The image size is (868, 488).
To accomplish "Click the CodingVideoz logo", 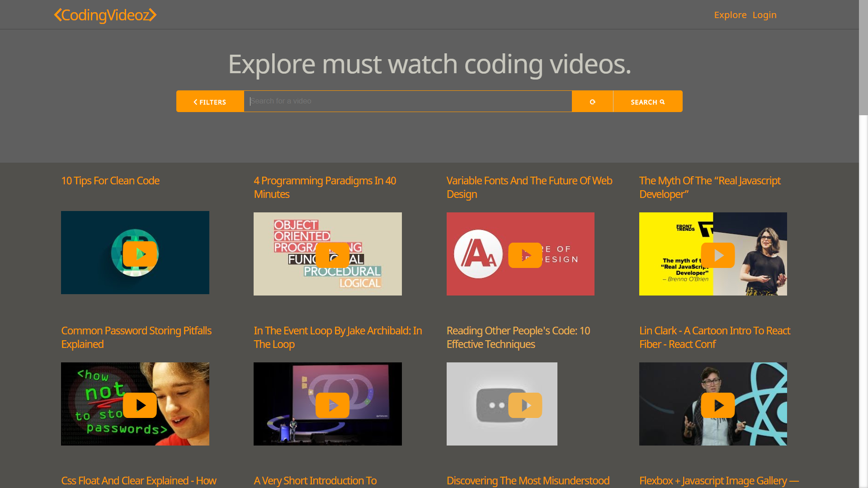I will (105, 15).
